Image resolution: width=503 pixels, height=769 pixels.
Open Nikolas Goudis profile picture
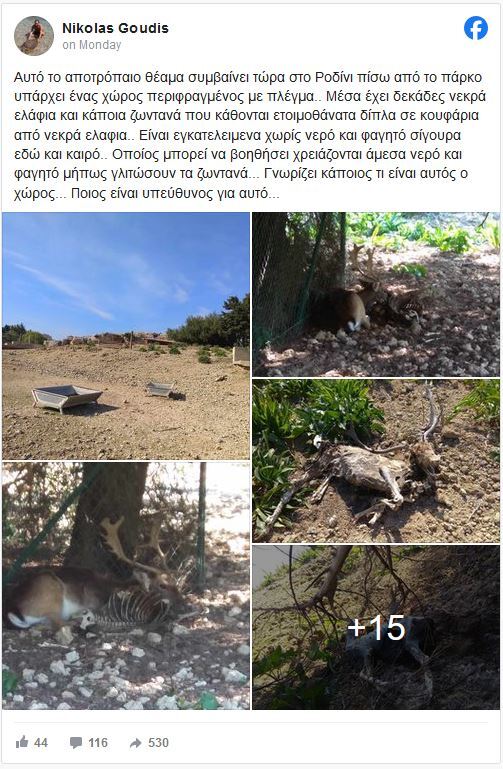34,36
